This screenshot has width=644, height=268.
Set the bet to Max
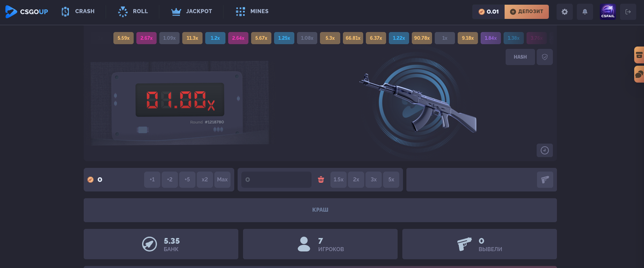click(222, 180)
